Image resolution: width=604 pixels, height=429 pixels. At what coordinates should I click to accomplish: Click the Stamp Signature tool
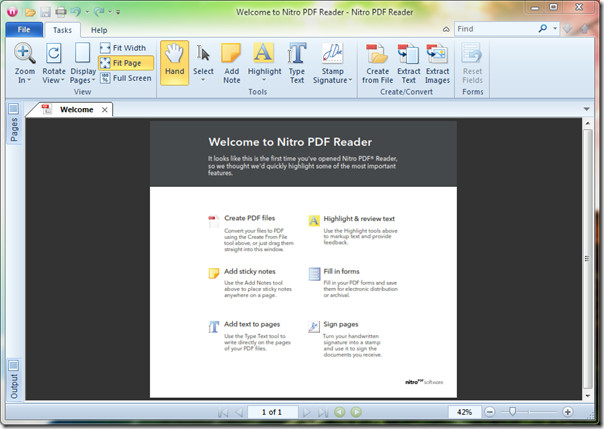(x=332, y=64)
